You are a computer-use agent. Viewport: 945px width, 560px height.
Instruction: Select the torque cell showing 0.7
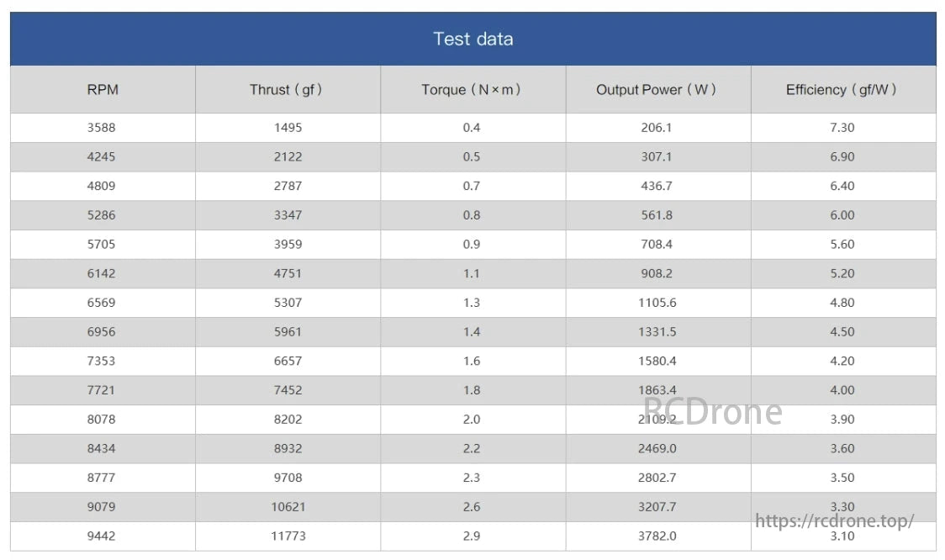[472, 186]
